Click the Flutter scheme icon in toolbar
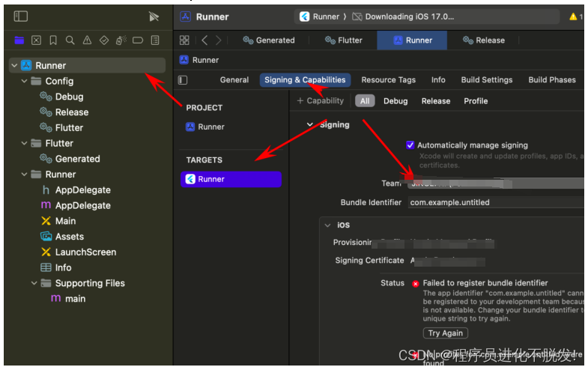Screen dimensions: 588x370 coord(305,16)
